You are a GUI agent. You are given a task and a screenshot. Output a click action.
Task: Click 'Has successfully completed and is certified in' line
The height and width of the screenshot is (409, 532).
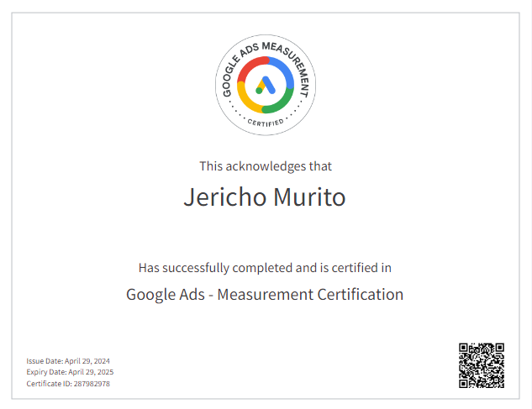265,268
